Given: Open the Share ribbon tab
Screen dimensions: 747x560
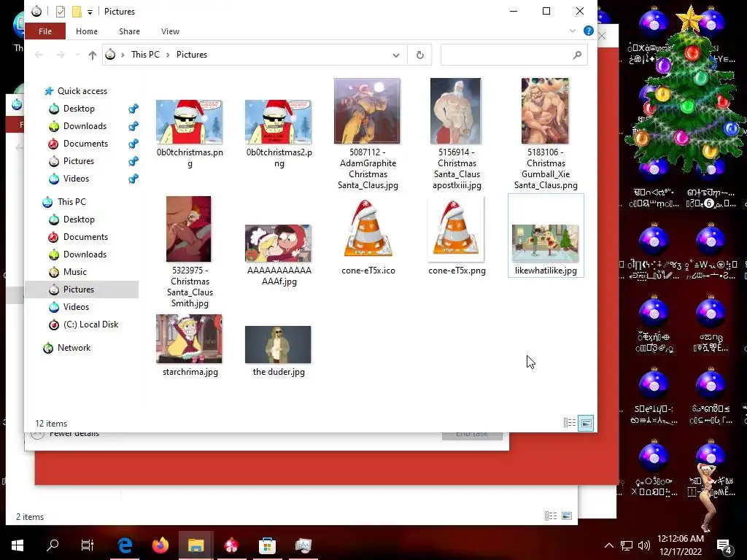Looking at the screenshot, I should (x=129, y=31).
